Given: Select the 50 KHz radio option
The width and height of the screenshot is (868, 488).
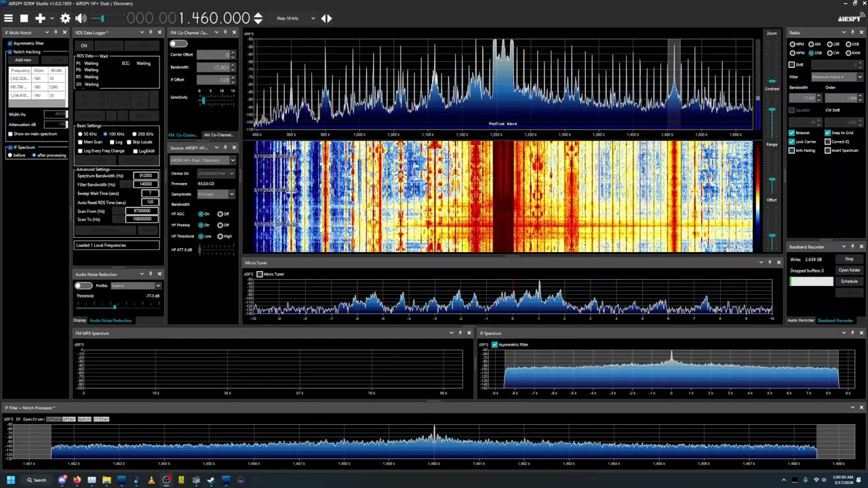Looking at the screenshot, I should [79, 134].
